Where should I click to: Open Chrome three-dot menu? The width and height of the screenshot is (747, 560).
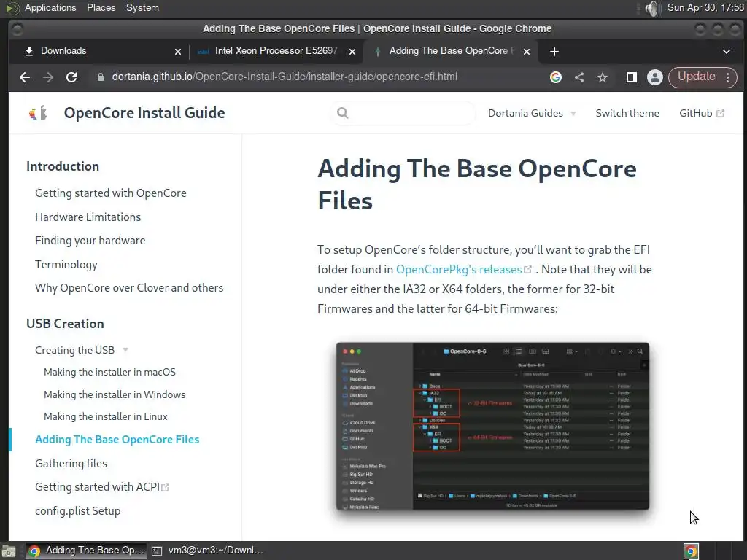(727, 77)
